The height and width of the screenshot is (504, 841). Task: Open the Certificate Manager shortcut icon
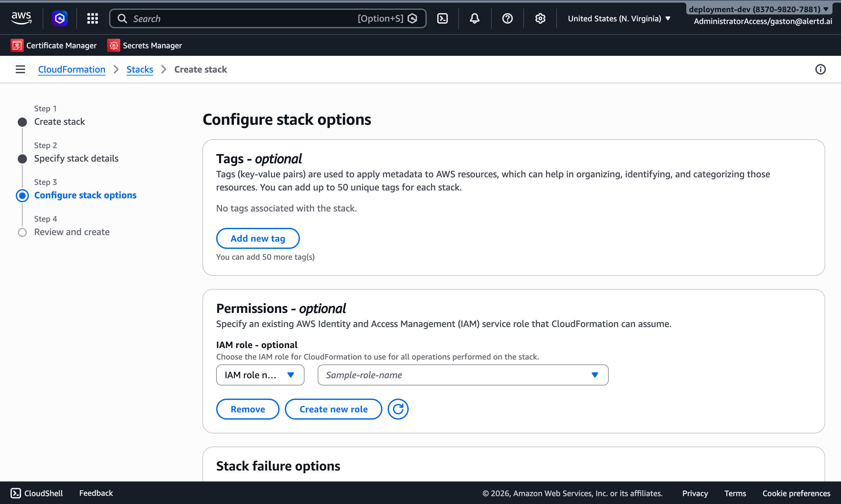coord(17,45)
